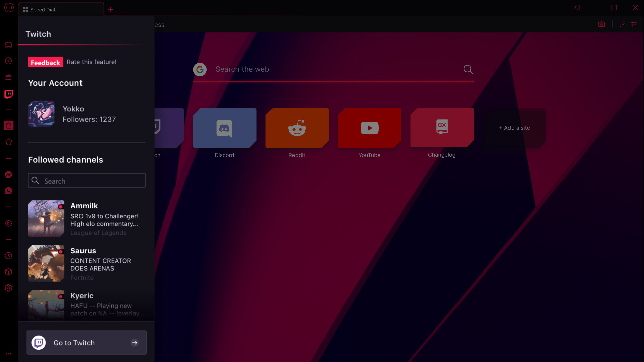Expand the three-dots sidebar menu
644x362 pixels.
tap(8, 354)
